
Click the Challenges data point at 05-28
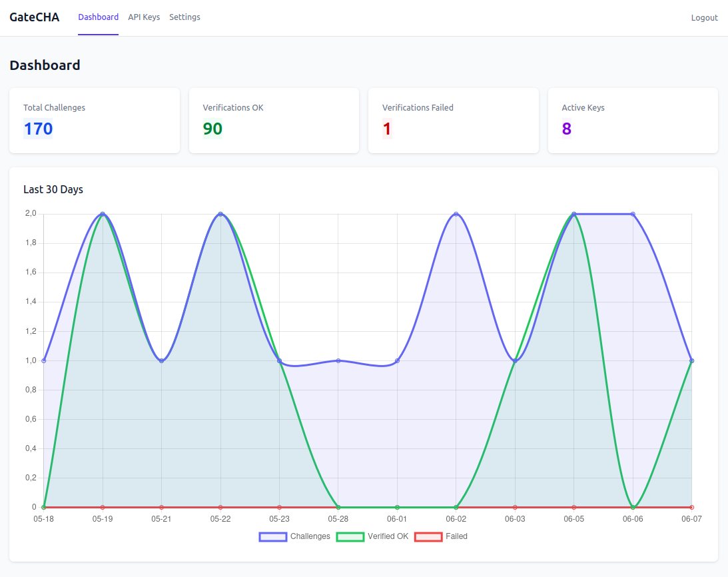[338, 360]
